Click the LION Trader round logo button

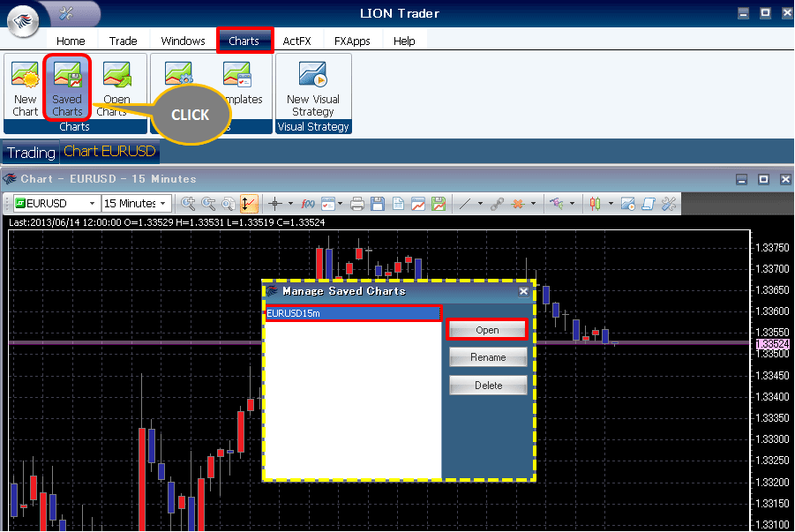pyautogui.click(x=23, y=21)
